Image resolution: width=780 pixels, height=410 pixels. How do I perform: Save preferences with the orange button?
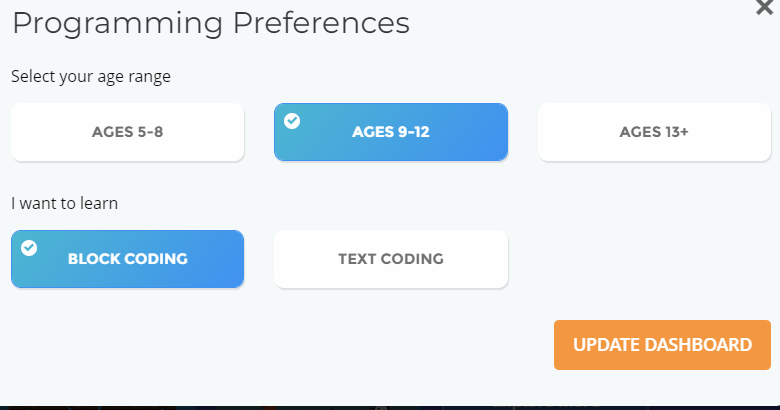(x=662, y=345)
